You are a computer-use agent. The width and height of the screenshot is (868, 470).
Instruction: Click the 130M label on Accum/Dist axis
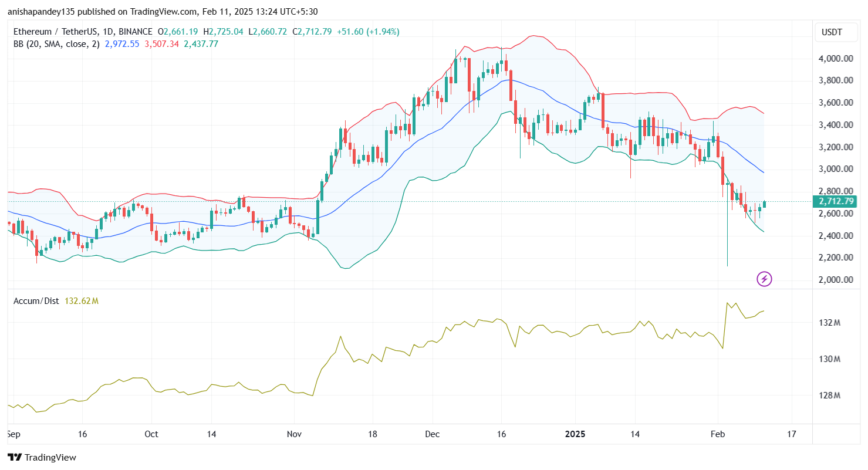pyautogui.click(x=830, y=359)
